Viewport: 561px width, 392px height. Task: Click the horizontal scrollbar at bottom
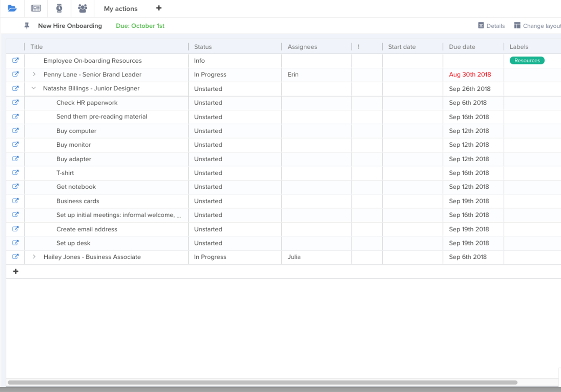point(262,382)
